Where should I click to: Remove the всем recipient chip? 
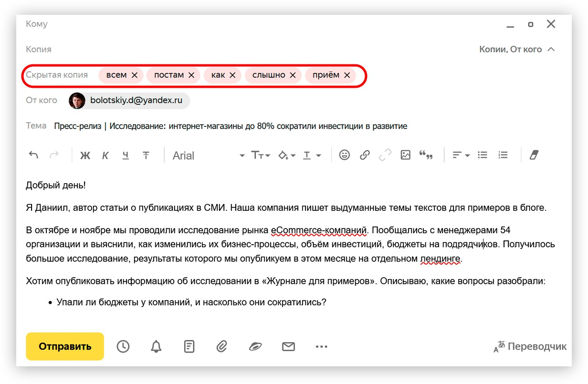135,75
